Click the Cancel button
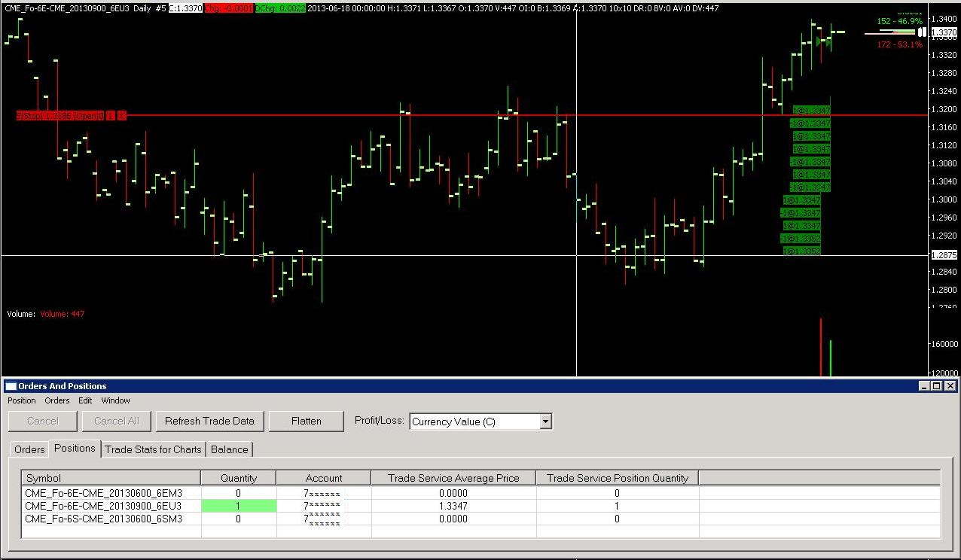The image size is (961, 560). 43,421
